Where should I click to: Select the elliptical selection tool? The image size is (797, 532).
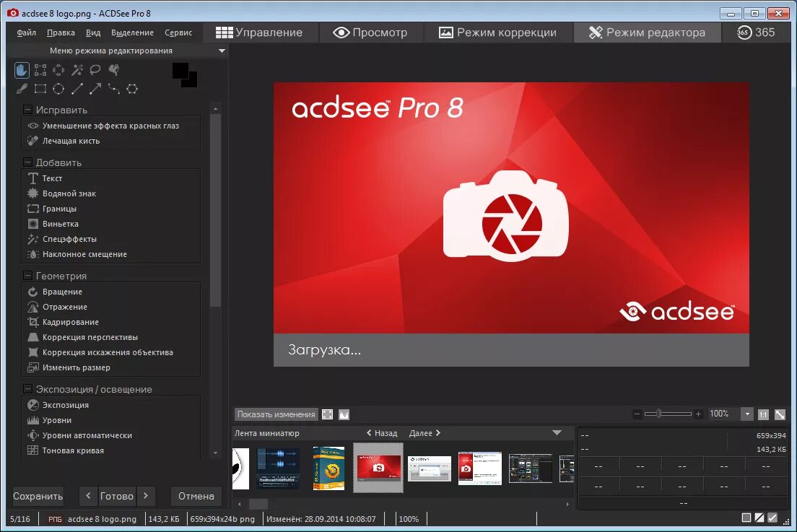click(58, 70)
